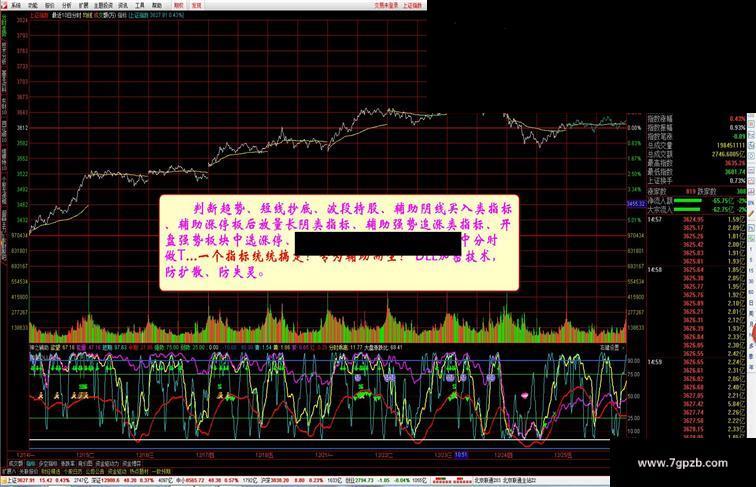The width and height of the screenshot is (756, 487).
Task: Click the 深证 index quote in status bar
Action: point(131,481)
